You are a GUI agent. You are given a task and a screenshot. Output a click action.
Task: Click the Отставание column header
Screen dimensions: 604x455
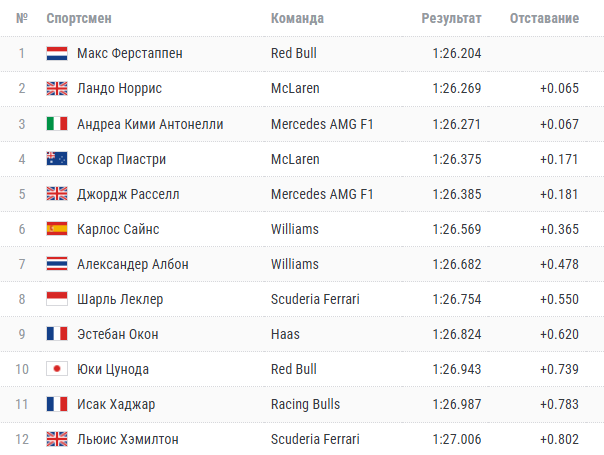(x=544, y=18)
